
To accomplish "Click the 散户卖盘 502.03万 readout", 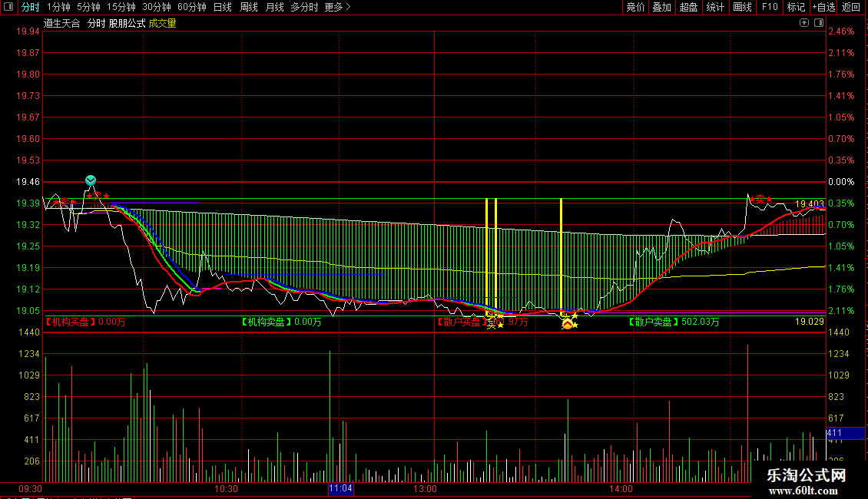I will [674, 322].
